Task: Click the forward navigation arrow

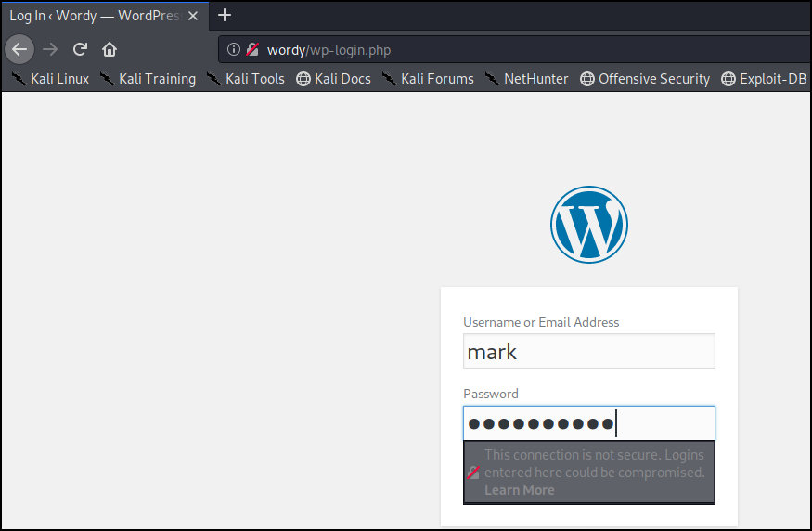Action: pyautogui.click(x=50, y=50)
